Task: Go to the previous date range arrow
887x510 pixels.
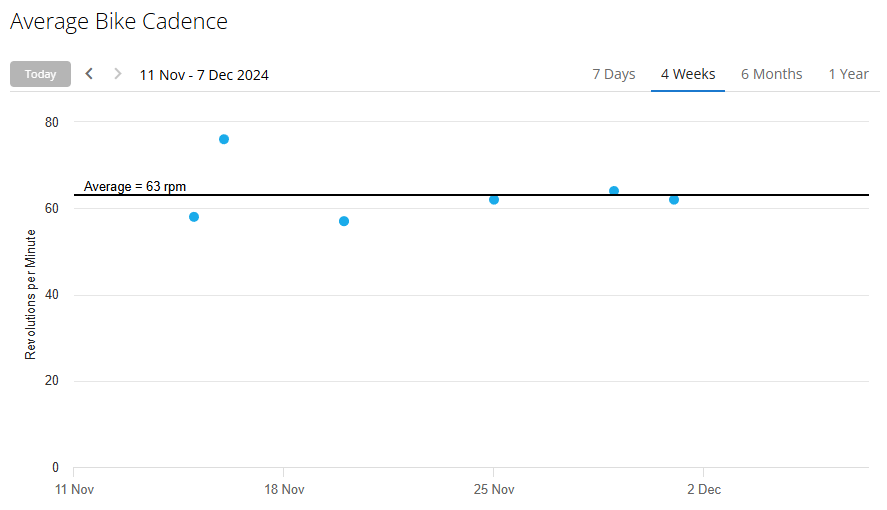Action: pos(89,74)
